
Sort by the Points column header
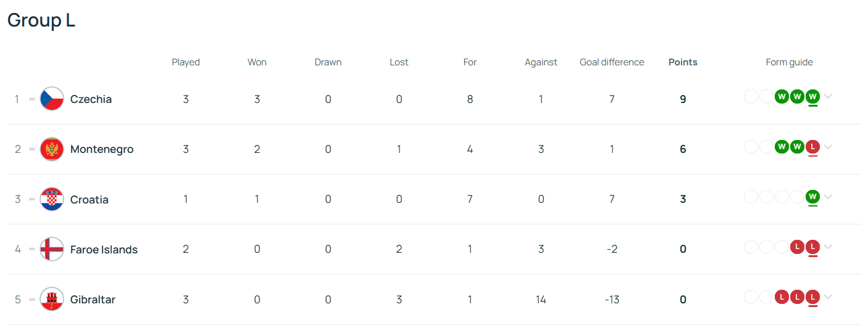683,62
